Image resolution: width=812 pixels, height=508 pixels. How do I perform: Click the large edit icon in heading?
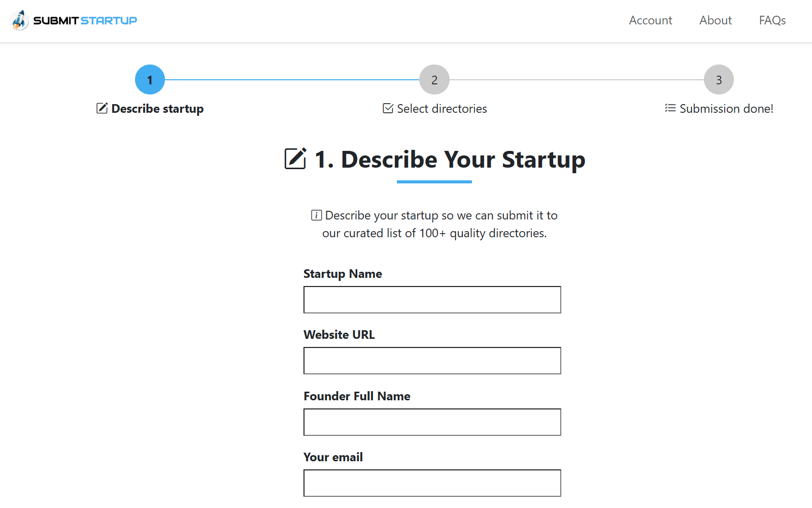pos(295,158)
